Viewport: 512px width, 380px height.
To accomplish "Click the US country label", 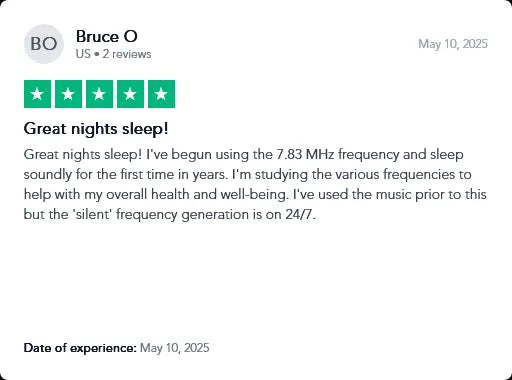I will click(x=83, y=54).
